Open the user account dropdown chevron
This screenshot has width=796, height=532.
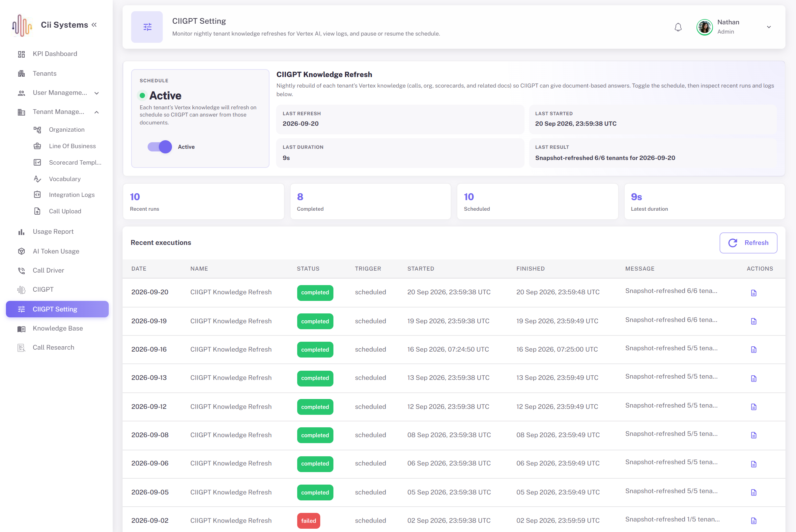pyautogui.click(x=769, y=27)
